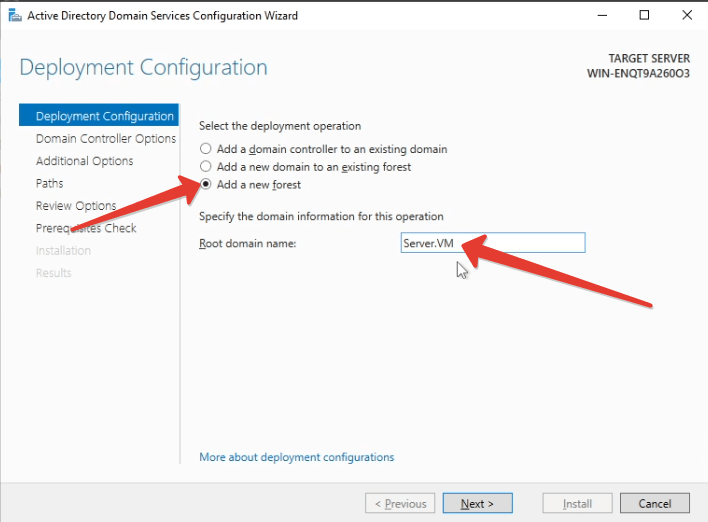Click the Previous button

click(x=400, y=503)
